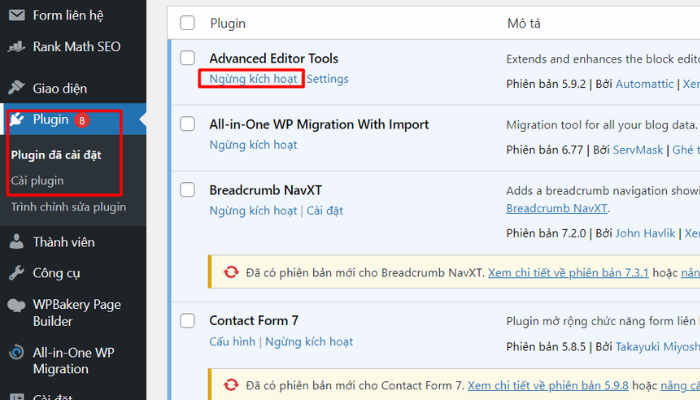Select the Contact Form 7 checkbox
700x400 pixels.
[187, 321]
